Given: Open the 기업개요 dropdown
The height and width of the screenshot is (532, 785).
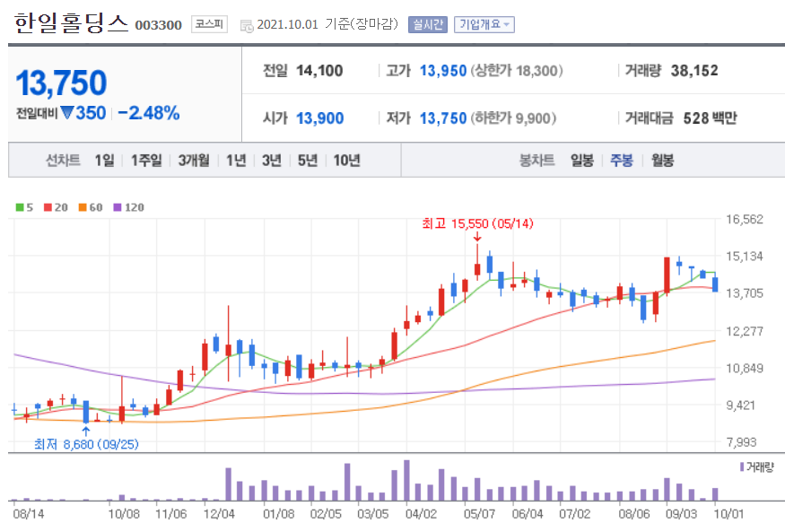Looking at the screenshot, I should tap(486, 24).
